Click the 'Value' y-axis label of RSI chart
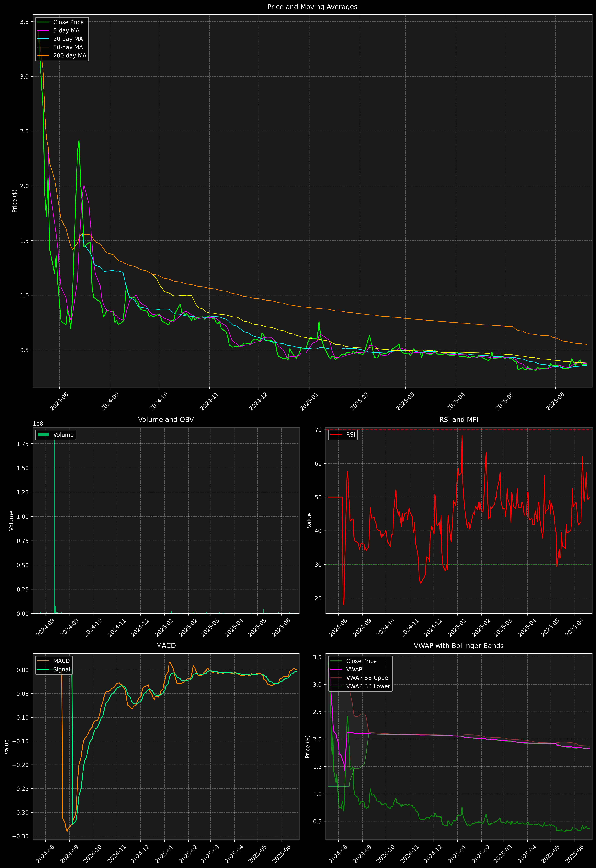 click(x=309, y=520)
